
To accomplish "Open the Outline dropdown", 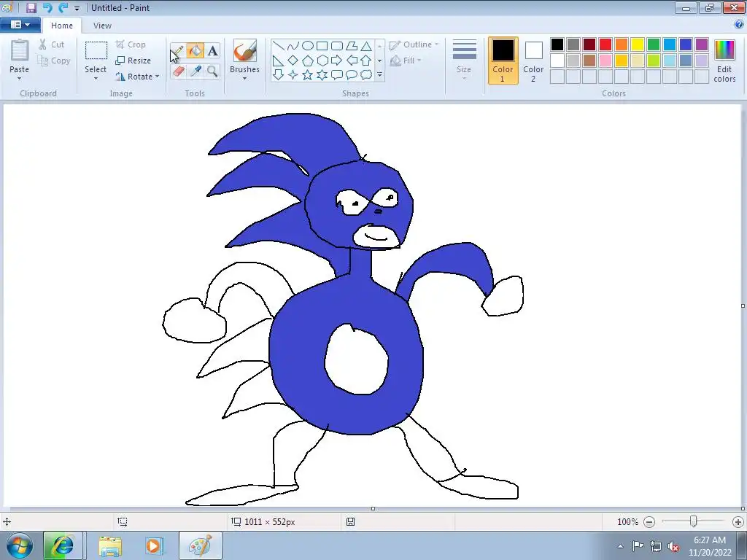I will (414, 44).
